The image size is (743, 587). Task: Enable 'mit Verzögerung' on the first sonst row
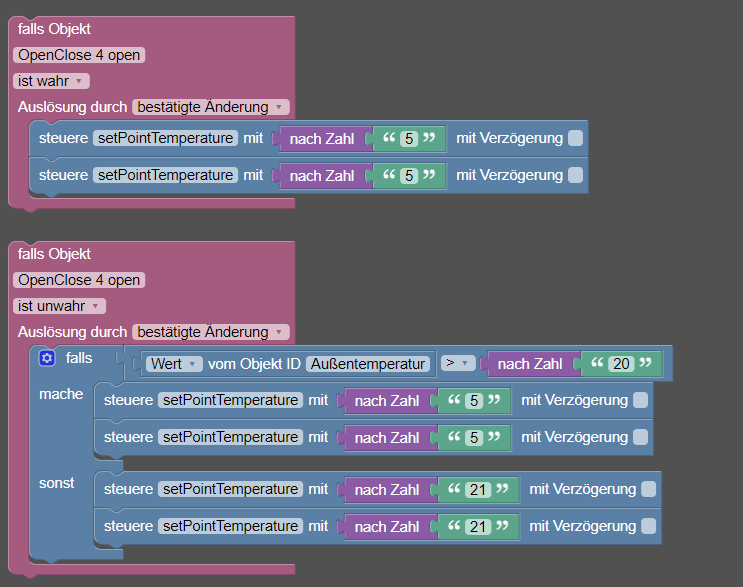coord(648,489)
